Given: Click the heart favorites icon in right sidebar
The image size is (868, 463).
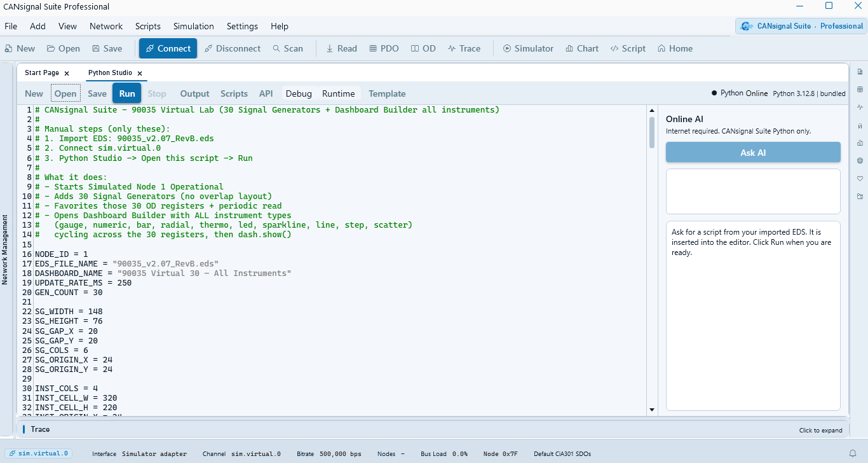Looking at the screenshot, I should pos(860,178).
